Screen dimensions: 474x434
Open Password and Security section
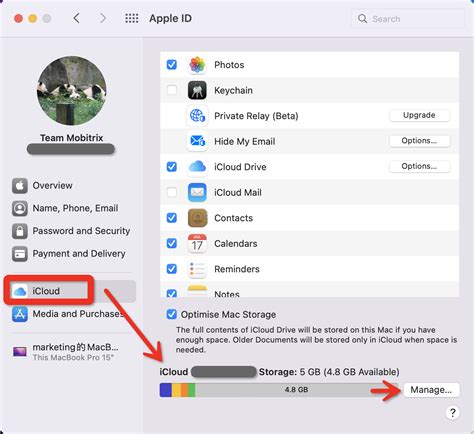(72, 231)
